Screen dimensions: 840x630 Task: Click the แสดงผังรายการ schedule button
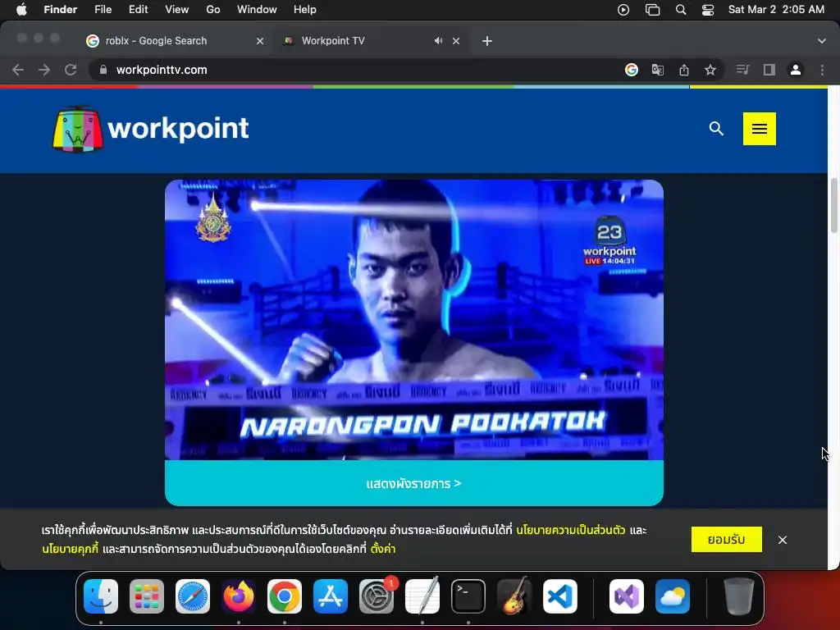coord(414,483)
